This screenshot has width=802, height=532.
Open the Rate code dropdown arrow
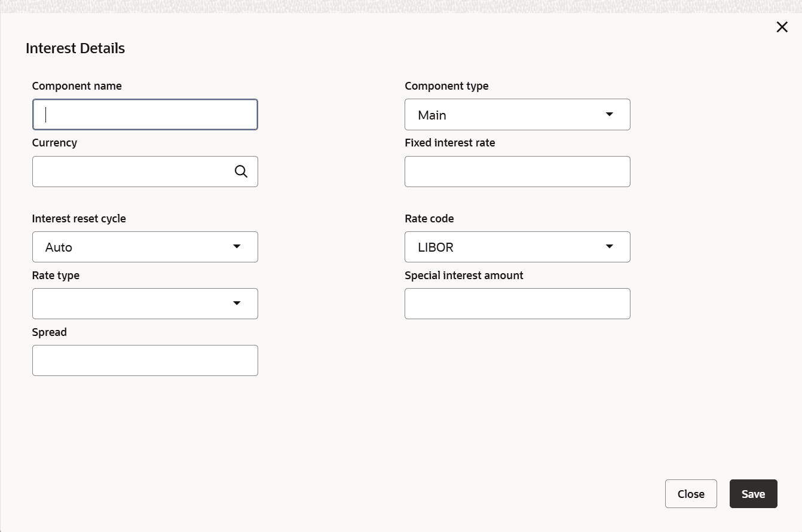pyautogui.click(x=609, y=246)
